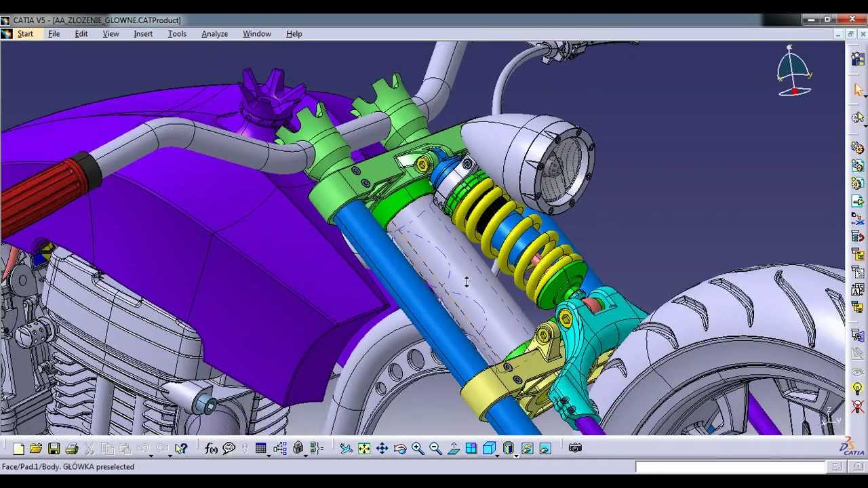Click first small button right of command field
868x488 pixels.
coord(837,466)
